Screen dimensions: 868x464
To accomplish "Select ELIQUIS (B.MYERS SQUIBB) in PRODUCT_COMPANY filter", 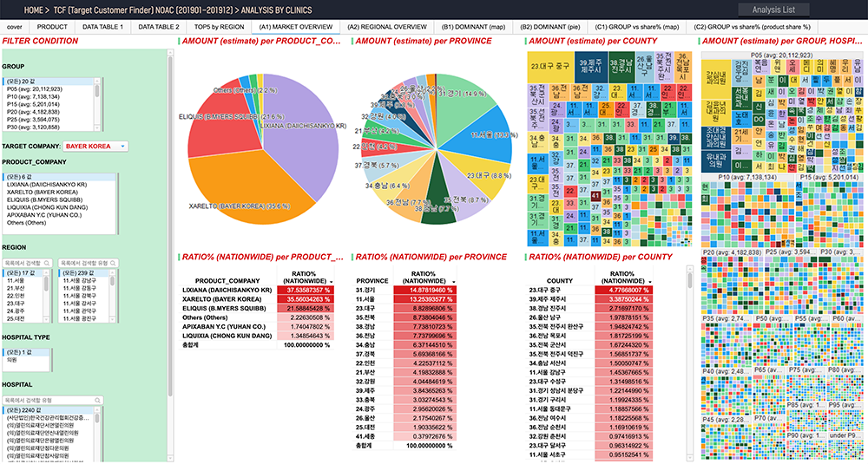I will click(58, 199).
